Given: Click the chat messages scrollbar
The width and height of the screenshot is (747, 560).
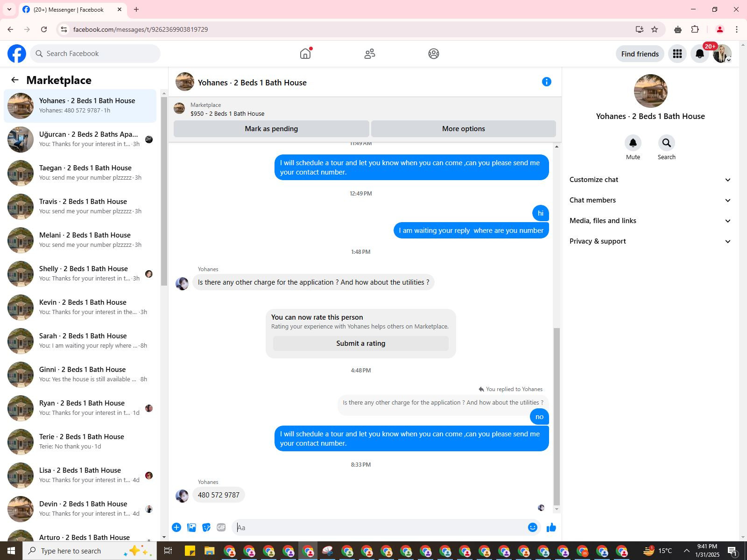Looking at the screenshot, I should (556, 416).
